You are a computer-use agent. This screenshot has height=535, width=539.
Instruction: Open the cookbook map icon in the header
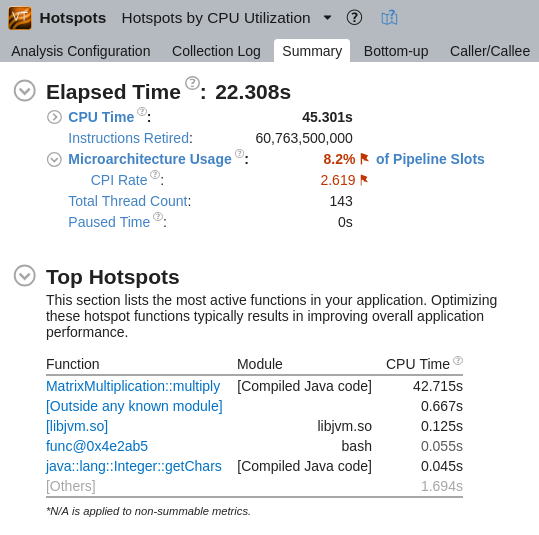(389, 18)
